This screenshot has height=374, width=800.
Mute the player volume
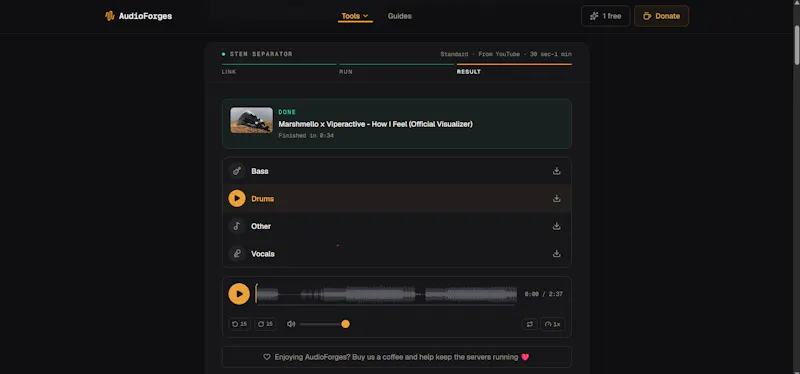[x=291, y=324]
